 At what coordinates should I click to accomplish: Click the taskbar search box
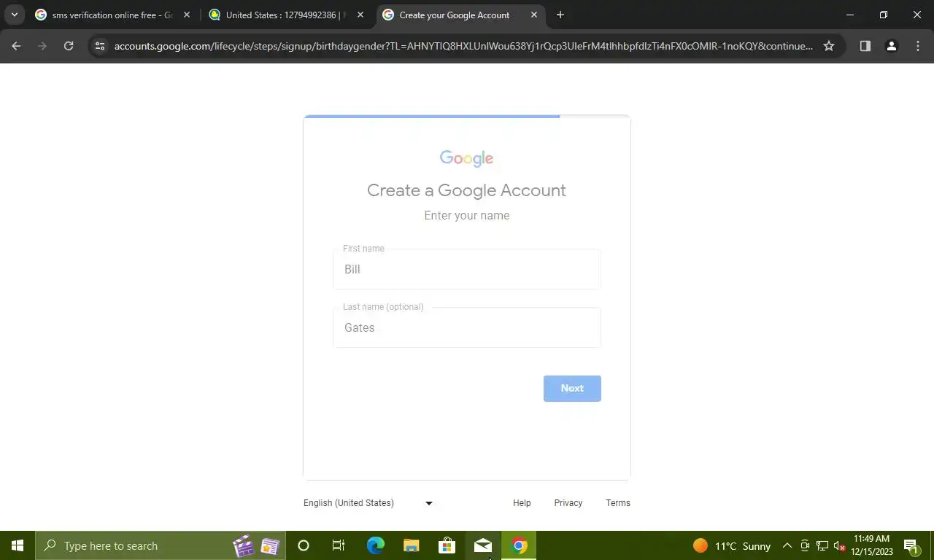pyautogui.click(x=161, y=545)
